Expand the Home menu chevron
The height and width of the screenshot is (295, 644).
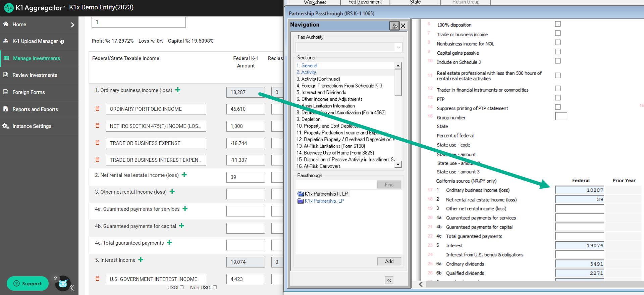pyautogui.click(x=72, y=24)
